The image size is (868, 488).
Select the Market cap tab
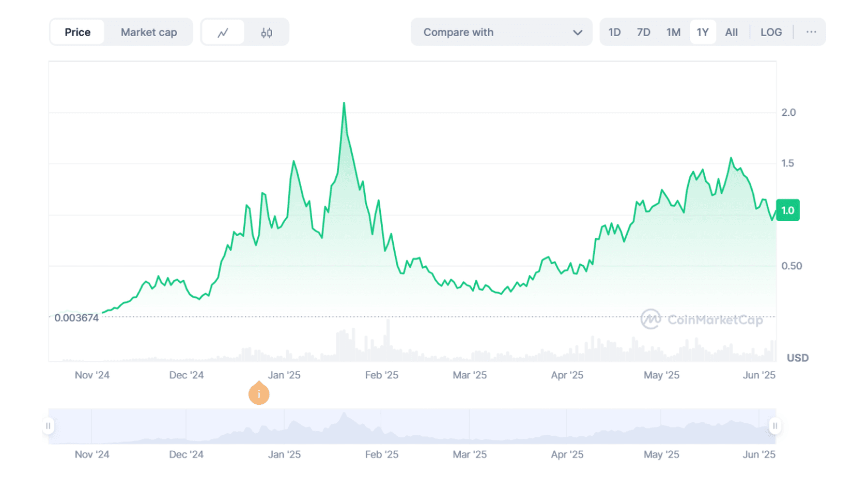(149, 32)
